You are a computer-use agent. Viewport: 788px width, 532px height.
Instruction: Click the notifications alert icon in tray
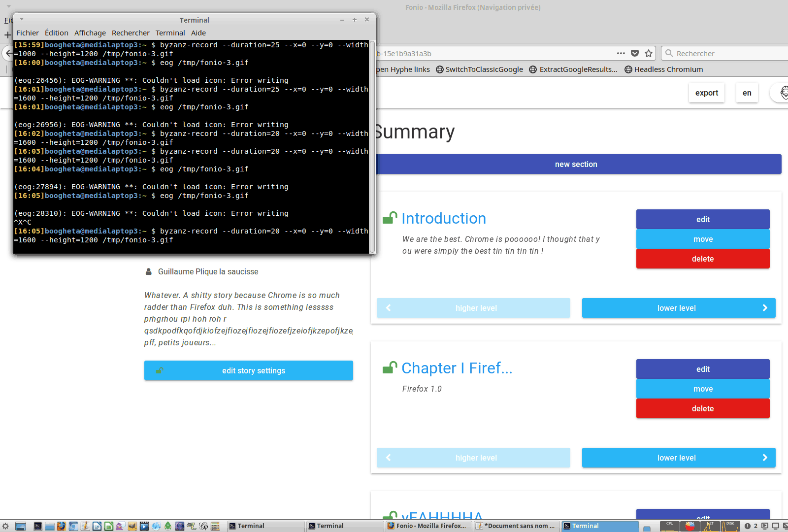(748, 526)
